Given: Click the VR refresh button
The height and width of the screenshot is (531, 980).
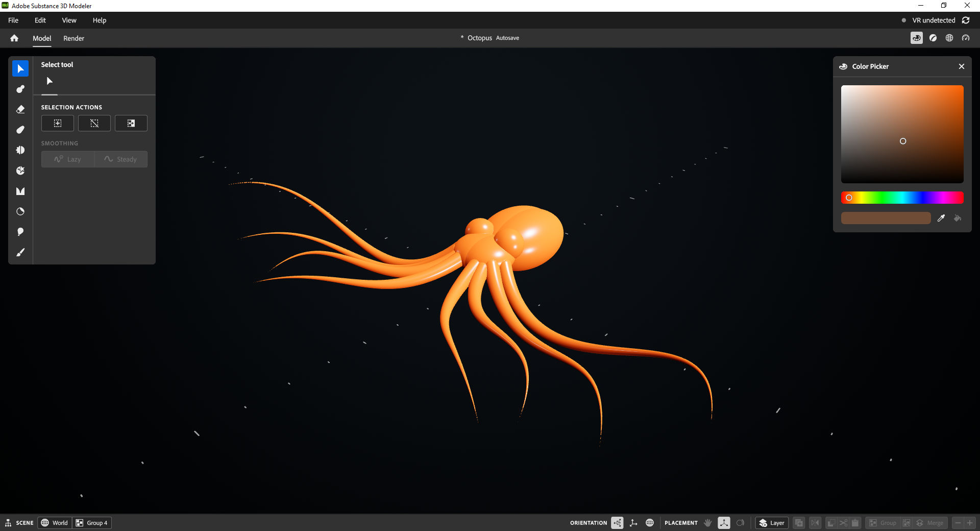Looking at the screenshot, I should (966, 20).
